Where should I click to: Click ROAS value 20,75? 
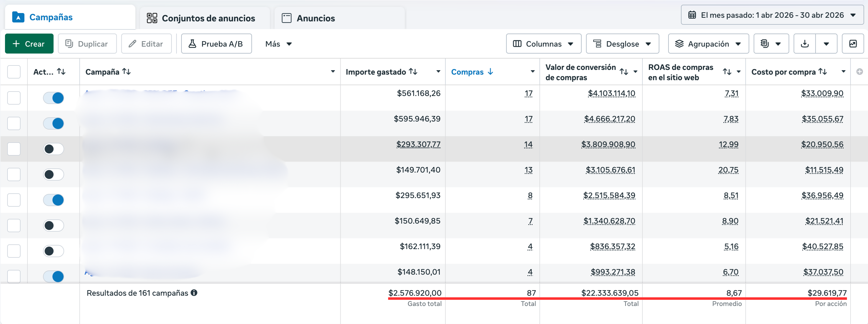[728, 170]
